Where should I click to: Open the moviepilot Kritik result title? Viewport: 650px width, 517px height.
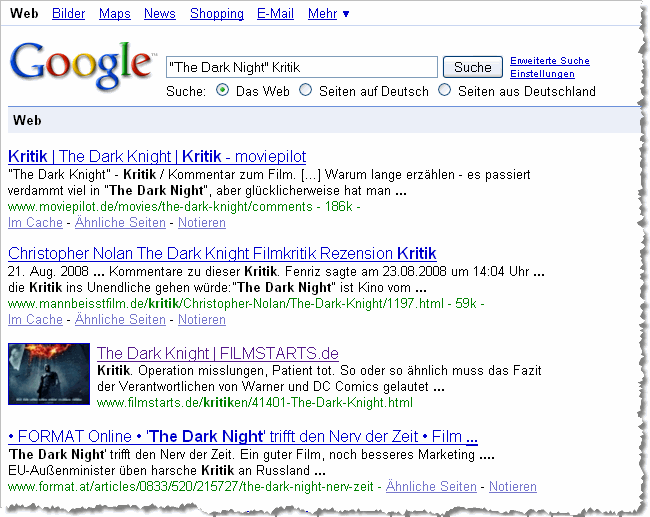pyautogui.click(x=157, y=157)
